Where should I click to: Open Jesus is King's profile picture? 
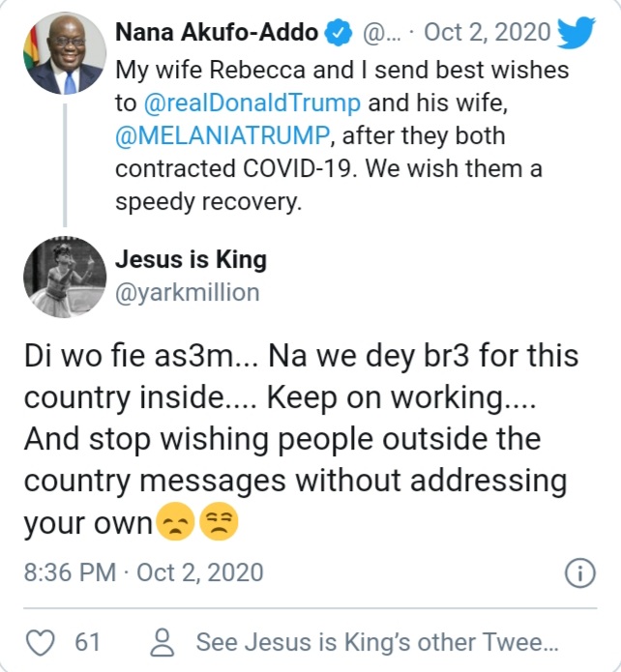pos(65,277)
